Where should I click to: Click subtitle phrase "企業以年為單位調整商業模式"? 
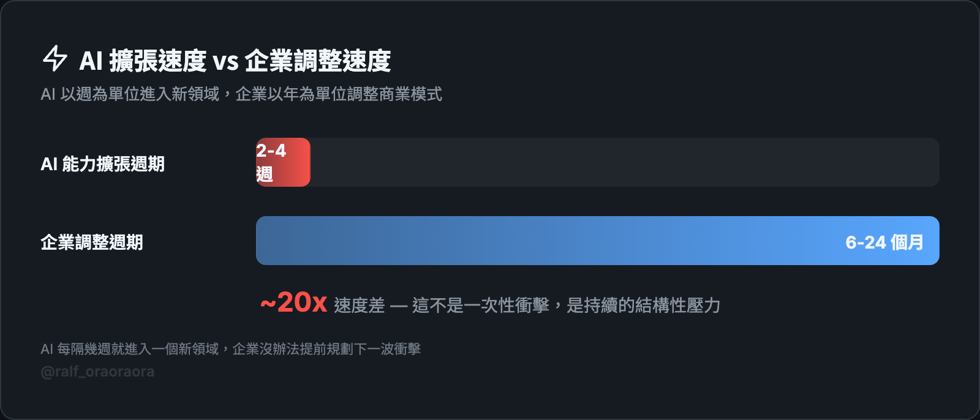(339, 94)
